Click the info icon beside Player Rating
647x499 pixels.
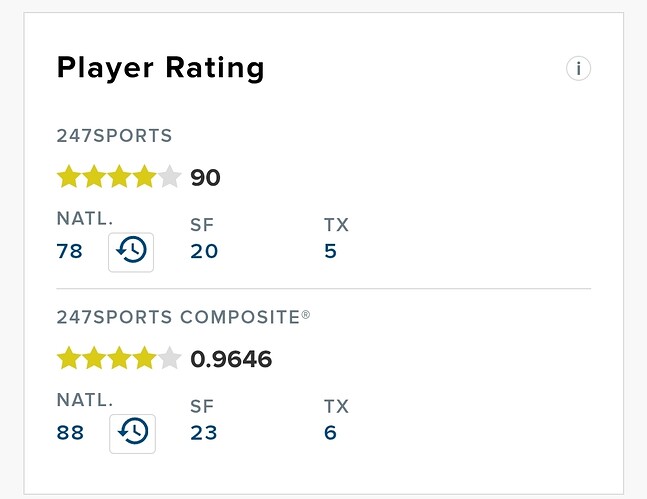point(578,69)
